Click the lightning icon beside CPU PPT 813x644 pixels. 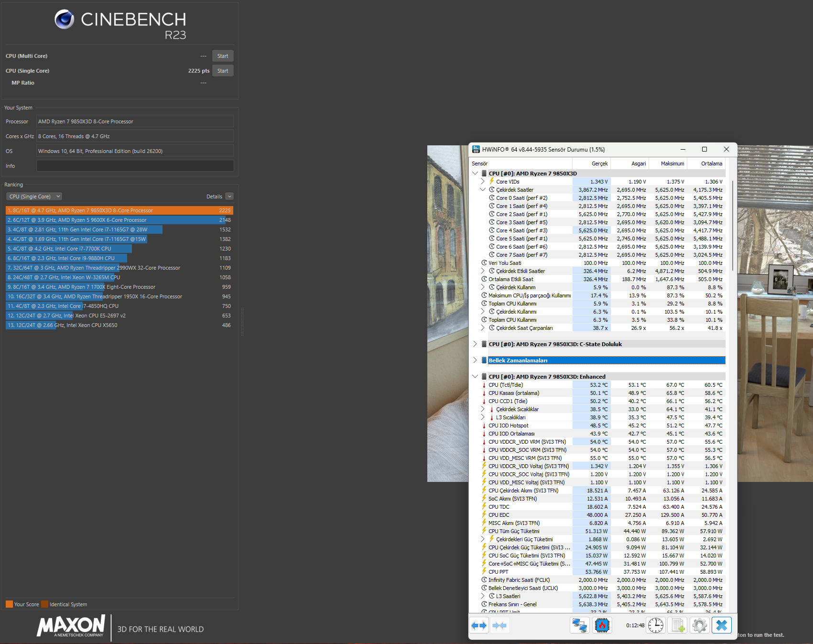(484, 572)
